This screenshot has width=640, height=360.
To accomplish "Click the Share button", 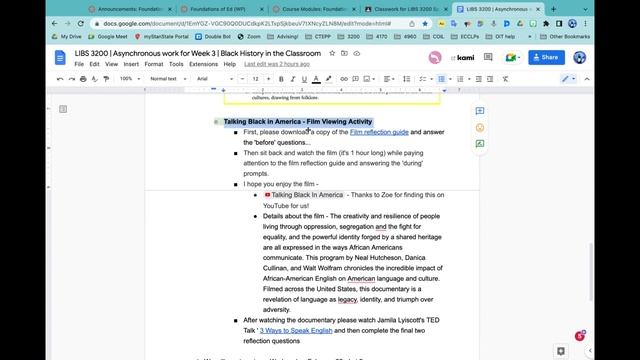I will point(546,57).
